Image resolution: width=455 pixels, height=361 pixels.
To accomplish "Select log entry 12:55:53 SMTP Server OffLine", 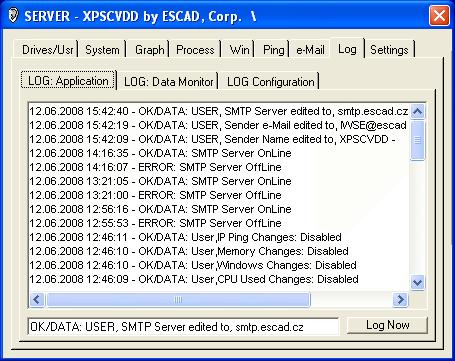I will point(219,223).
